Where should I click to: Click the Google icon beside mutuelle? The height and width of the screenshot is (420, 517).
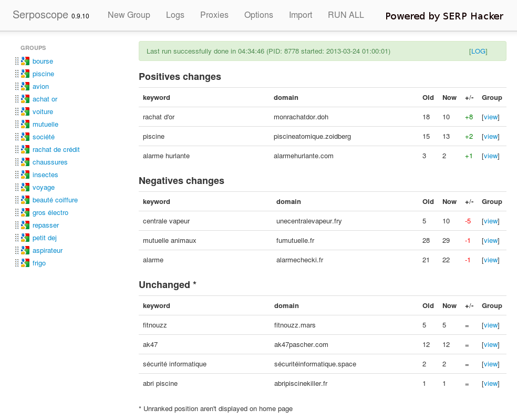click(x=25, y=124)
